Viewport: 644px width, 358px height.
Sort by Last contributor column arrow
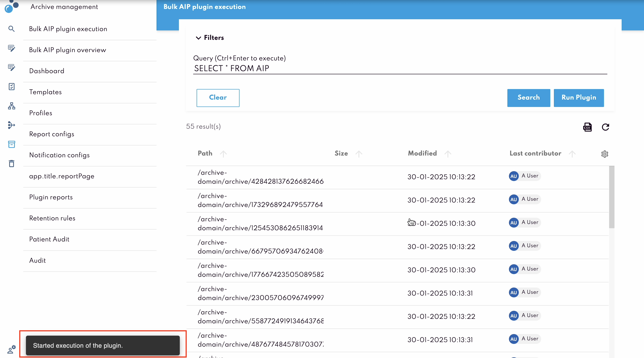572,154
